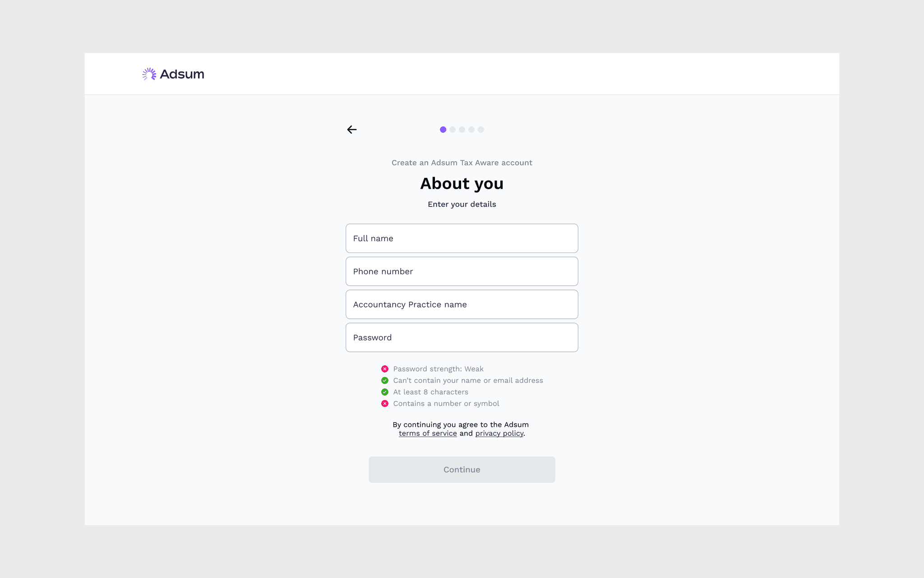Click green check beside At least 8 characters
The width and height of the screenshot is (924, 578).
pos(385,392)
